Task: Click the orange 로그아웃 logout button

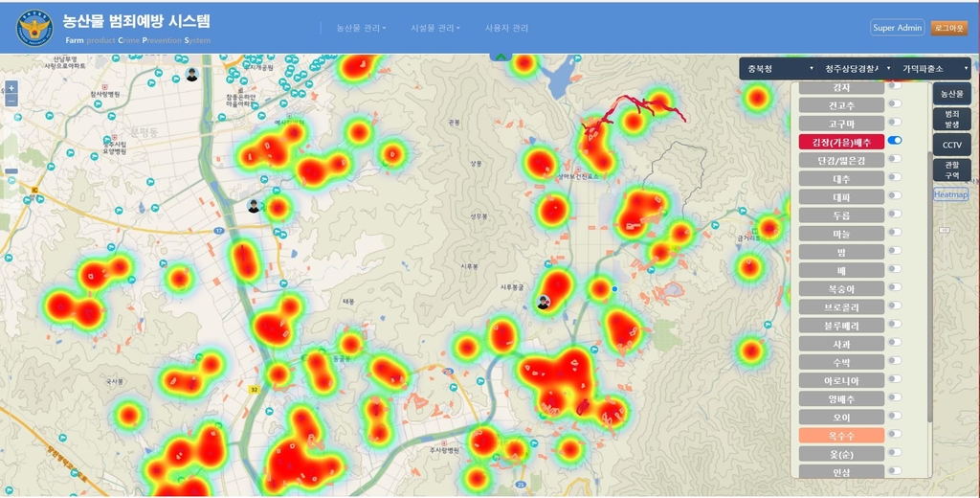Action: pos(949,28)
